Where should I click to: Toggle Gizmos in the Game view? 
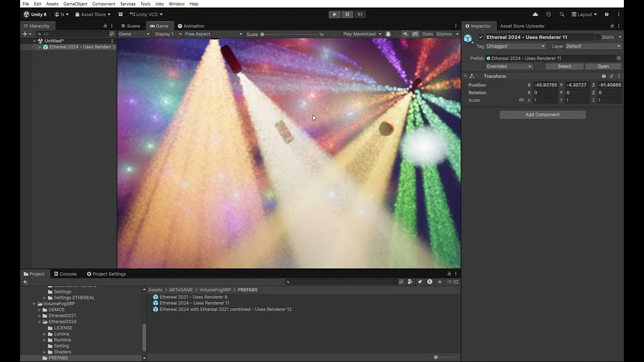(444, 34)
